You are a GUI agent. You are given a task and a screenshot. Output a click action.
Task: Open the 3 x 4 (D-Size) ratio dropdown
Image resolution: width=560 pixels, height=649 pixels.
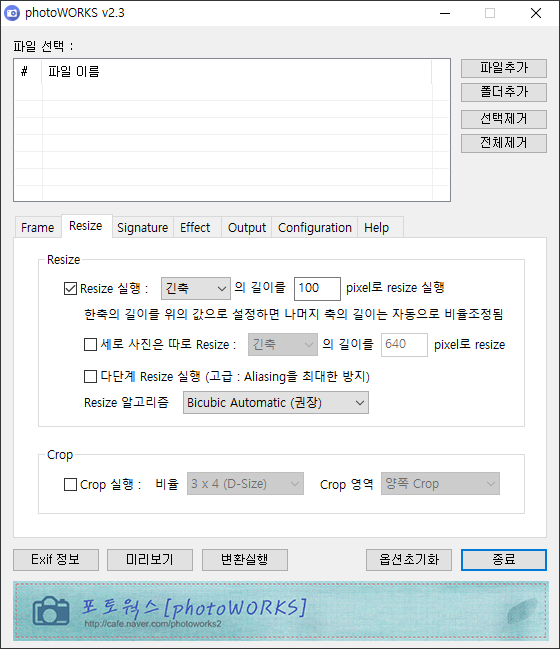(x=245, y=483)
